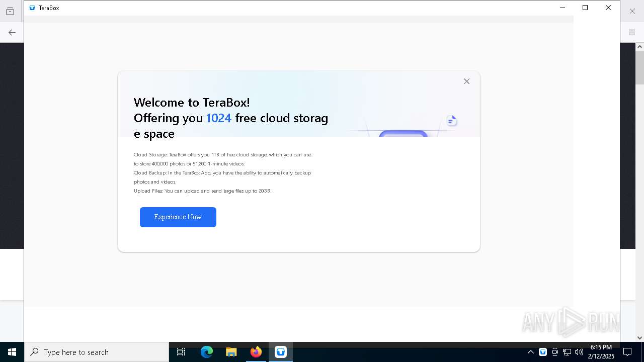Close the TeraBox window

point(608,8)
